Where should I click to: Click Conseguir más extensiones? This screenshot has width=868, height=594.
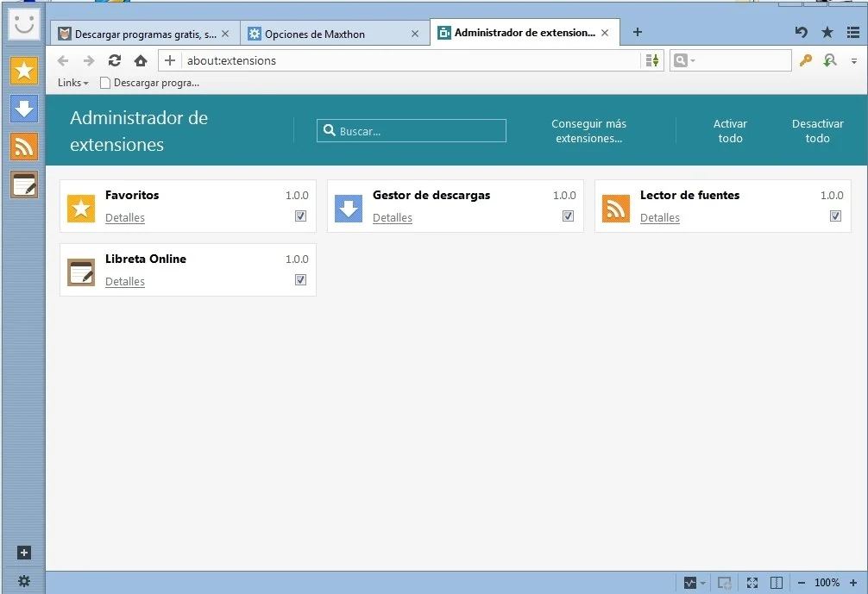click(589, 131)
